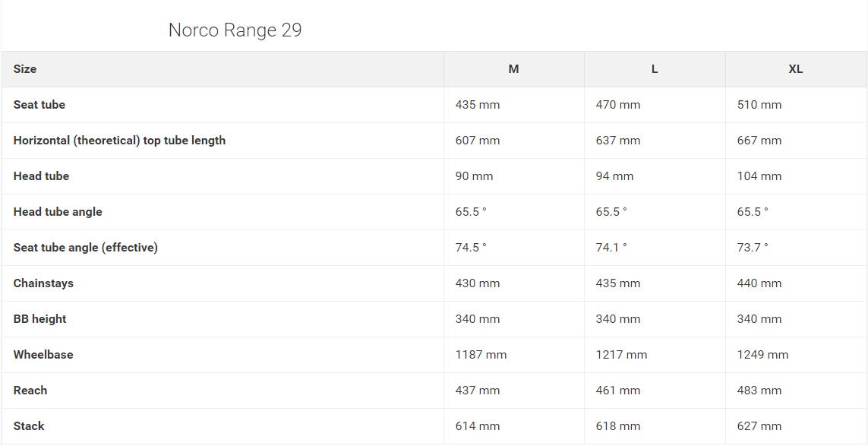The height and width of the screenshot is (446, 868).
Task: Click the 627 mm stack value
Action: 759,426
